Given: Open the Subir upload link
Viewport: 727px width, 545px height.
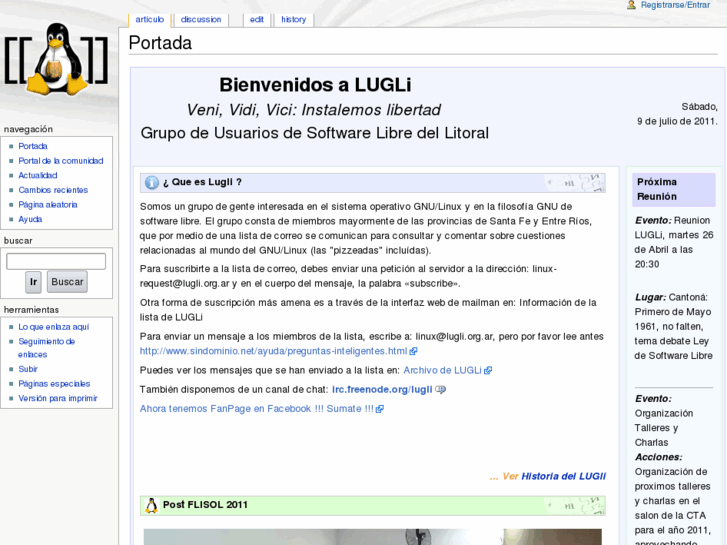Looking at the screenshot, I should [28, 369].
